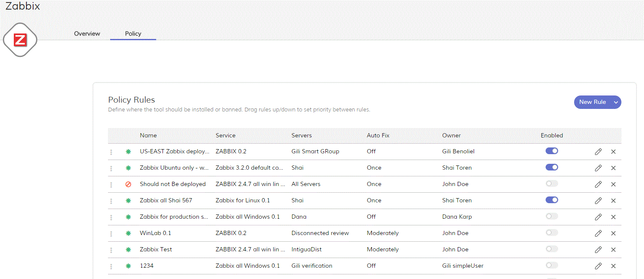Click the Zabbix 3.2.0 default service cell
The height and width of the screenshot is (279, 644).
(x=250, y=168)
